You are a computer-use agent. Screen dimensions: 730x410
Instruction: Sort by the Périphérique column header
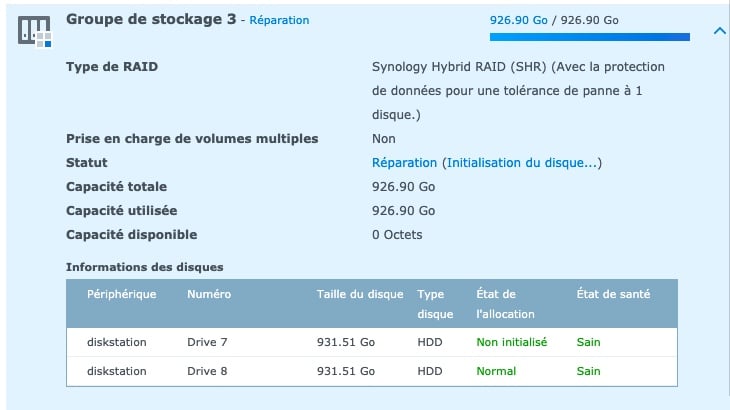[122, 295]
